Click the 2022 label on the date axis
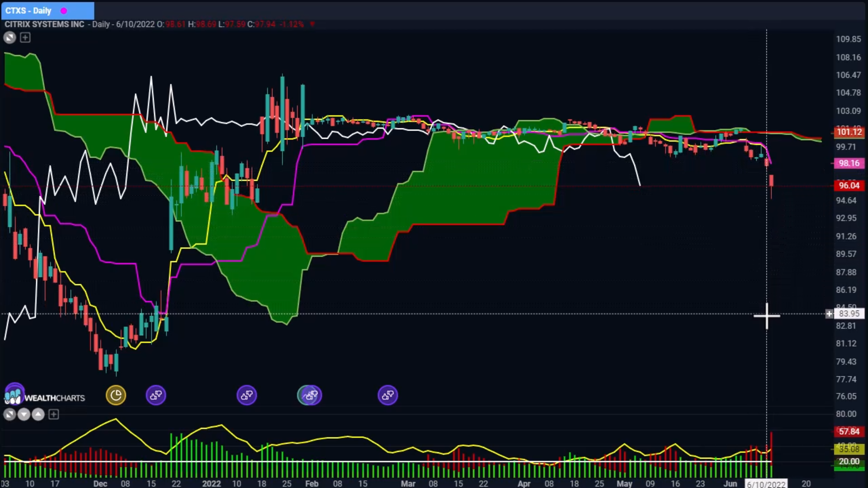The image size is (868, 488). coord(211,483)
